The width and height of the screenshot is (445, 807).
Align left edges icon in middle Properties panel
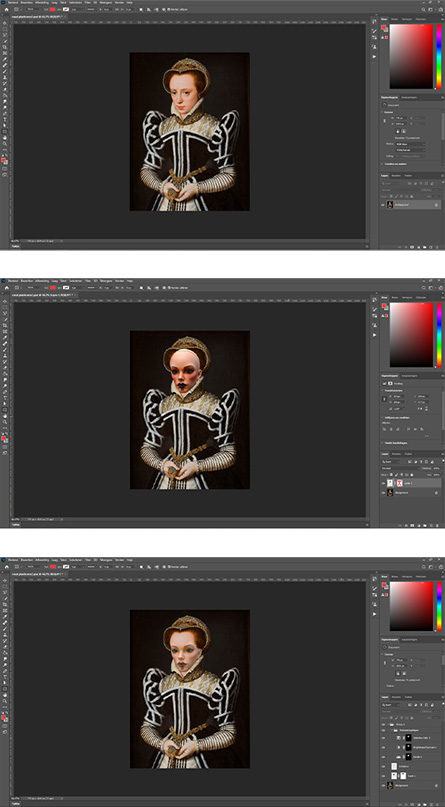pos(385,428)
